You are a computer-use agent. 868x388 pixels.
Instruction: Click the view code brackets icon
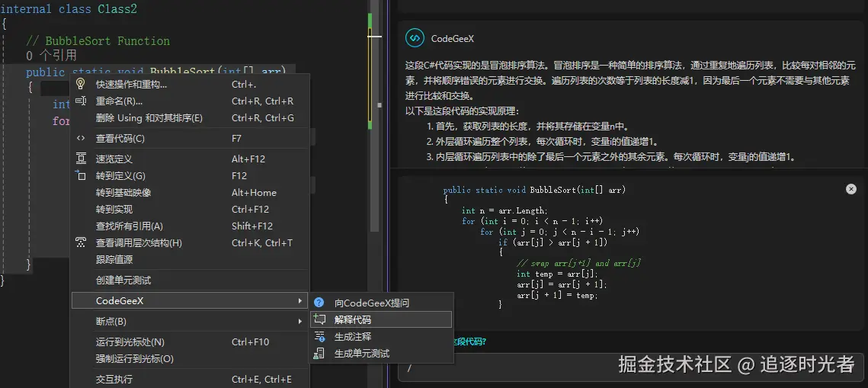[81, 139]
